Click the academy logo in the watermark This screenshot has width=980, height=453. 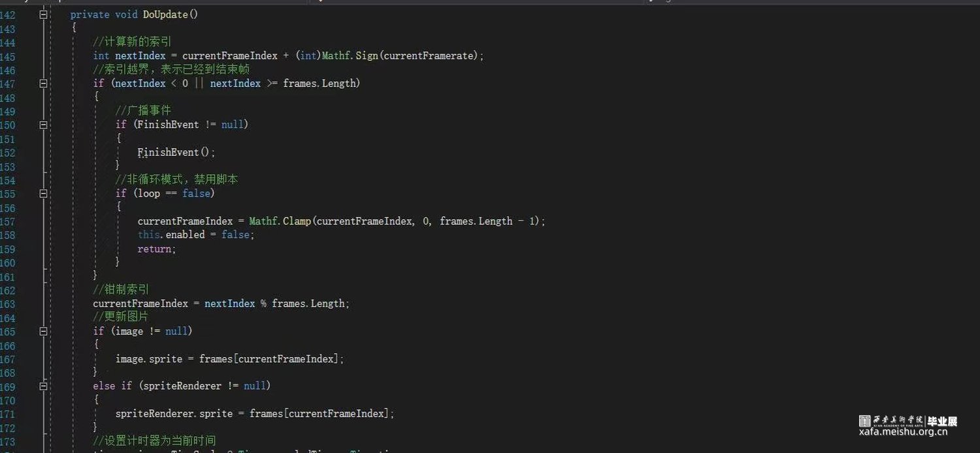[864, 421]
